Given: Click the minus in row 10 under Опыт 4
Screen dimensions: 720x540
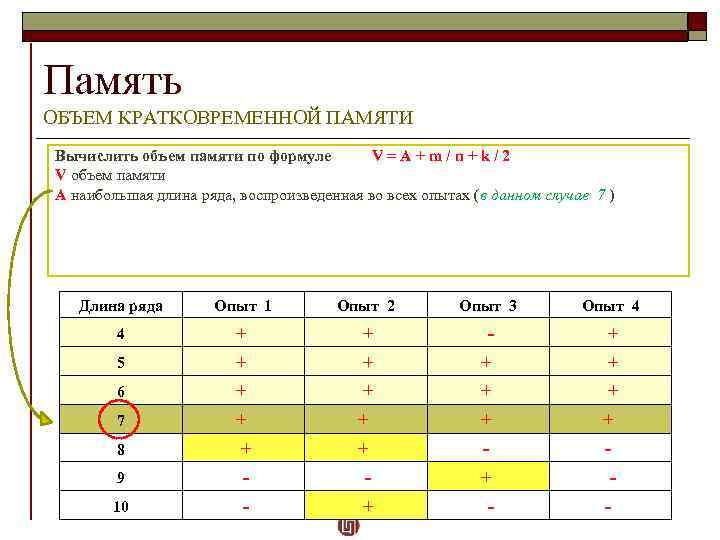Looking at the screenshot, I should (x=608, y=508).
